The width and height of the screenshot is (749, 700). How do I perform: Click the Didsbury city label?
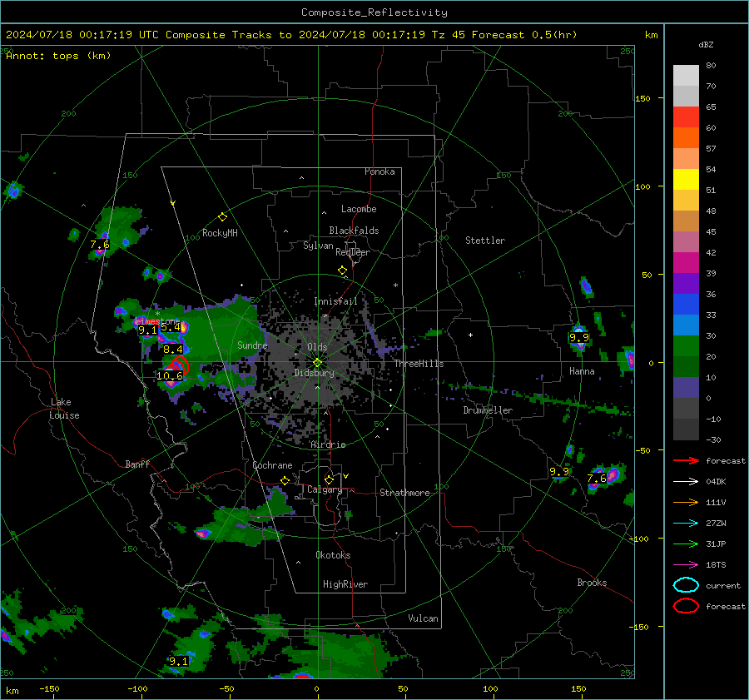(x=314, y=373)
